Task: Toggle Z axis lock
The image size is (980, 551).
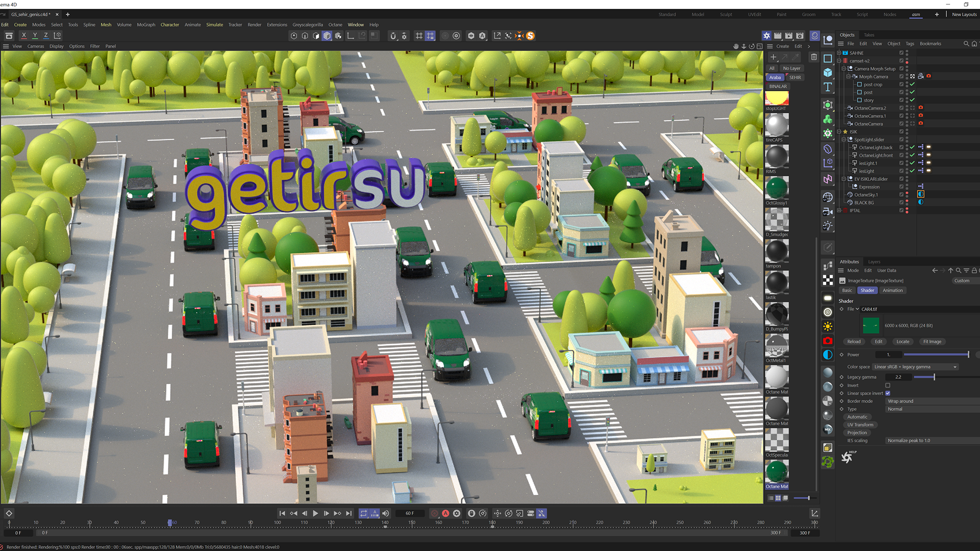Action: pos(46,36)
